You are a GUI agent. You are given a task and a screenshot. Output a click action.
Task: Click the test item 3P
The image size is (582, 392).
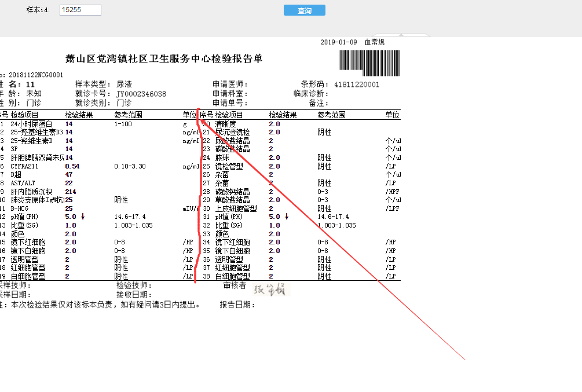(14, 149)
